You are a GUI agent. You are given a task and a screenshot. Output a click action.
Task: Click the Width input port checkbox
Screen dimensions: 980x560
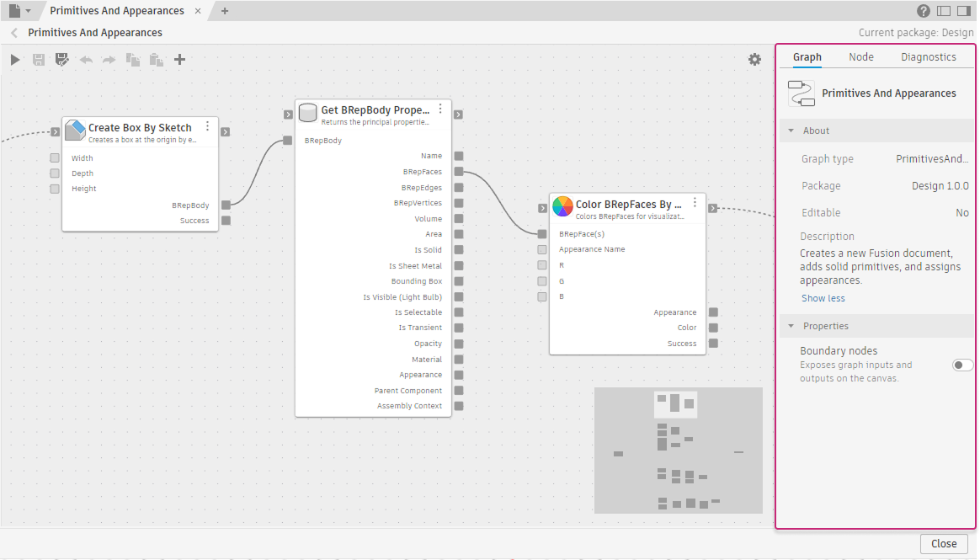pos(55,158)
